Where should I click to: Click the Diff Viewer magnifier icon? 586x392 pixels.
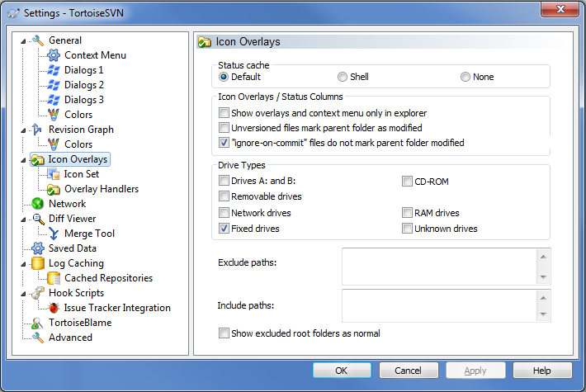(x=38, y=219)
